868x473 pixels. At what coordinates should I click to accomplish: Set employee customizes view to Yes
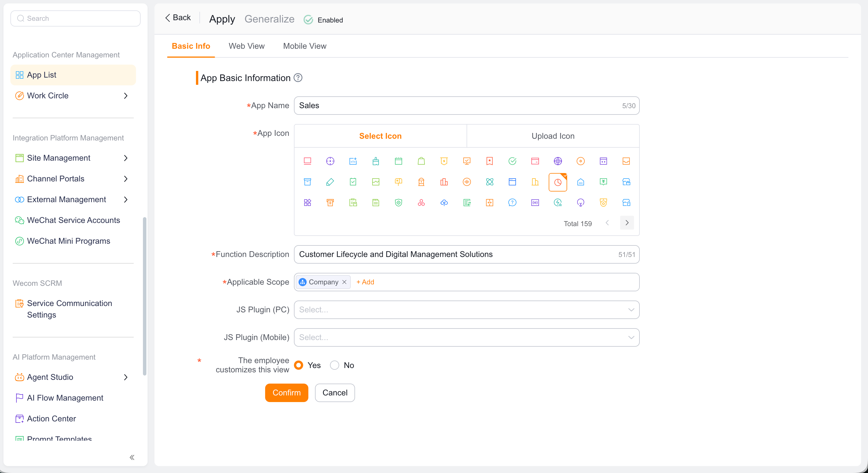299,365
